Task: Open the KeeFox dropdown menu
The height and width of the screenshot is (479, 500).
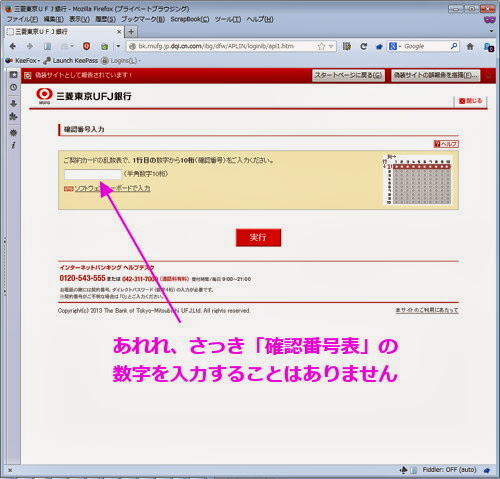Action: pos(22,61)
